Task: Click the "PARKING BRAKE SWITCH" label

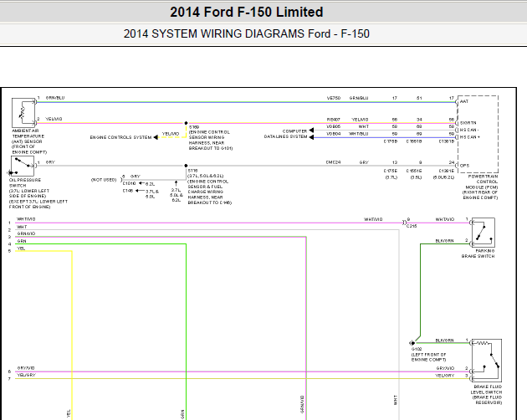Action: click(x=478, y=254)
